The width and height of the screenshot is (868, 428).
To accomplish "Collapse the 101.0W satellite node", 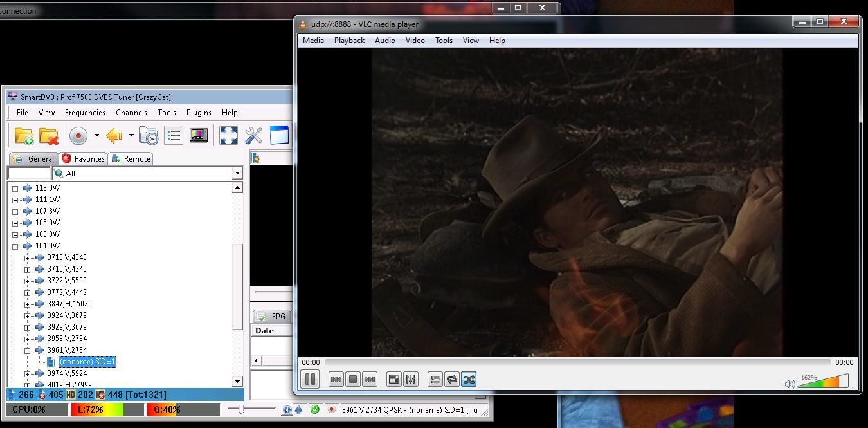I will pyautogui.click(x=15, y=246).
